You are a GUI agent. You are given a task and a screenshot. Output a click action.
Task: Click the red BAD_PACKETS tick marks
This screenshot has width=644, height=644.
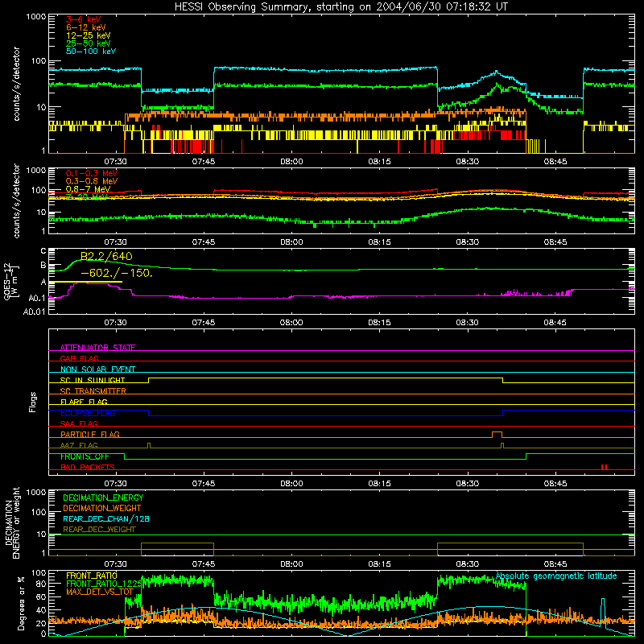pos(605,467)
